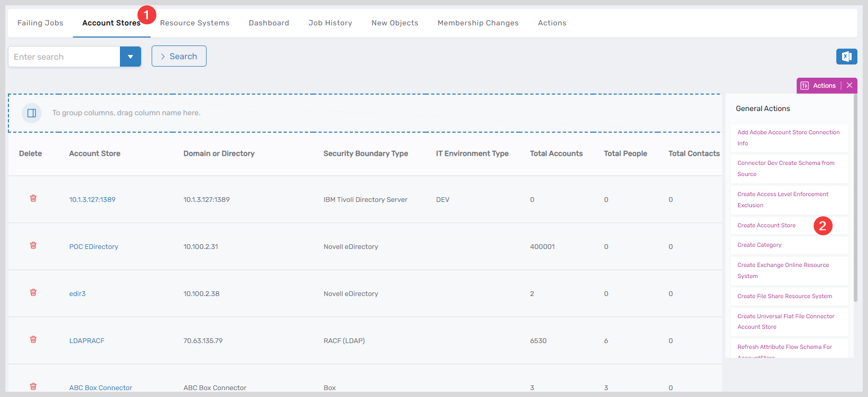Image resolution: width=868 pixels, height=397 pixels.
Task: Open the Membership Changes tab
Action: pyautogui.click(x=478, y=23)
